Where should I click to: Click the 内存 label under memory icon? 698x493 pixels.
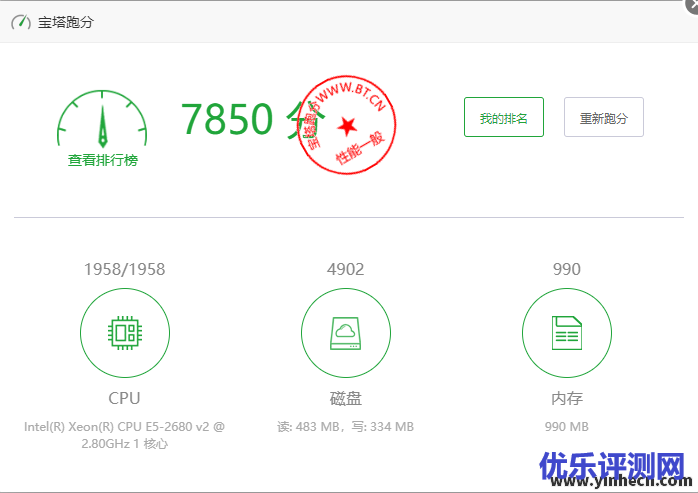(x=566, y=398)
